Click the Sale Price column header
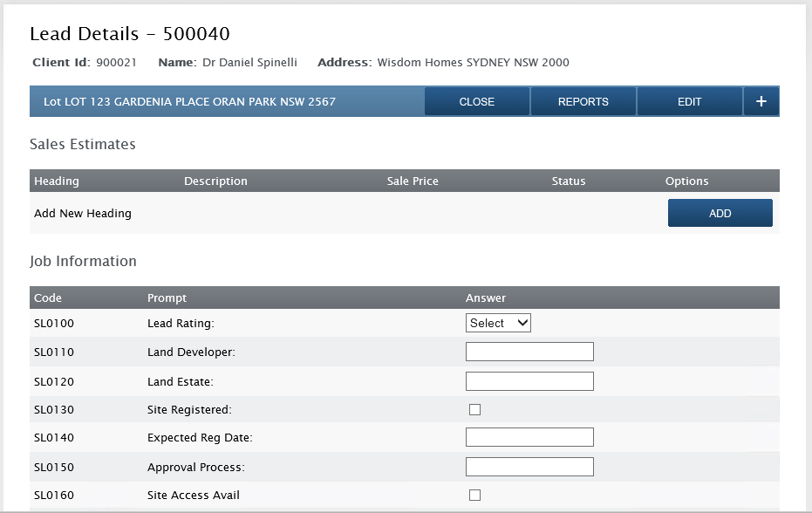Viewport: 812px width, 513px height. 413,181
